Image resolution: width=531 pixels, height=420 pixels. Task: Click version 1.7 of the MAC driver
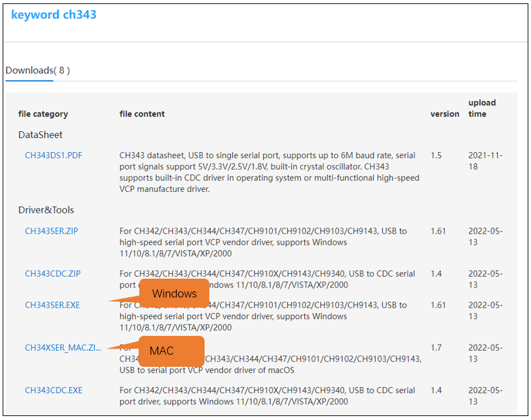(436, 348)
